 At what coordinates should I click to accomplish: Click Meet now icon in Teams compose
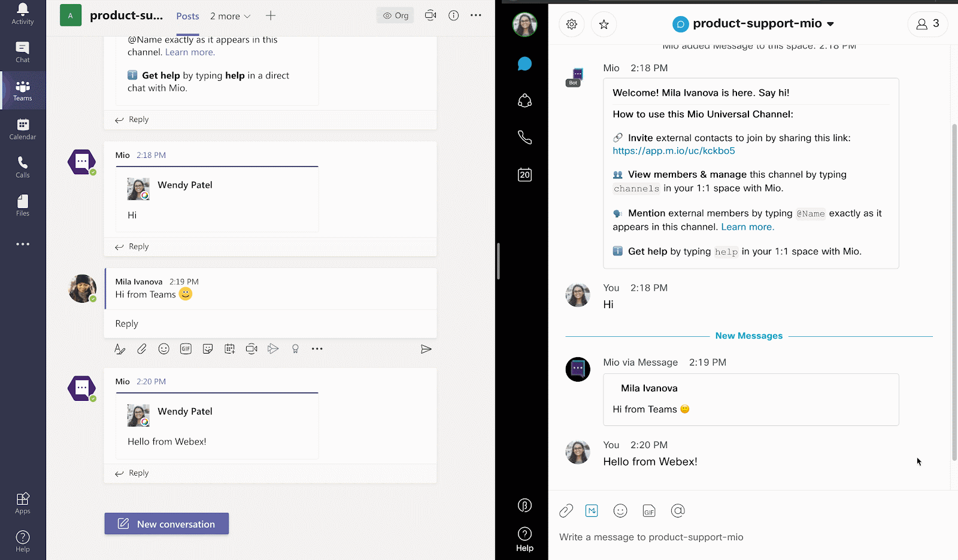click(251, 349)
